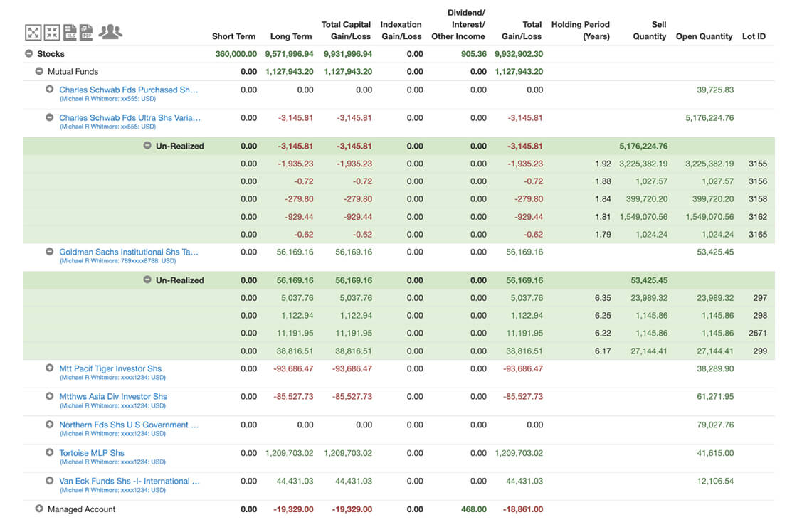Click the Collapse All icon
Viewport: 797px width, 532px height.
coord(52,32)
